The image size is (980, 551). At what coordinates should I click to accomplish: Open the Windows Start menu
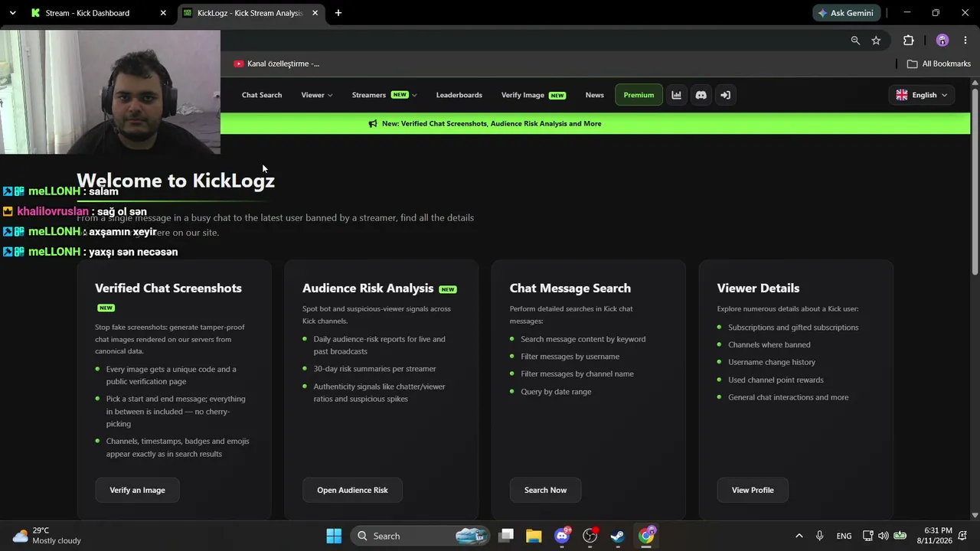(x=334, y=536)
